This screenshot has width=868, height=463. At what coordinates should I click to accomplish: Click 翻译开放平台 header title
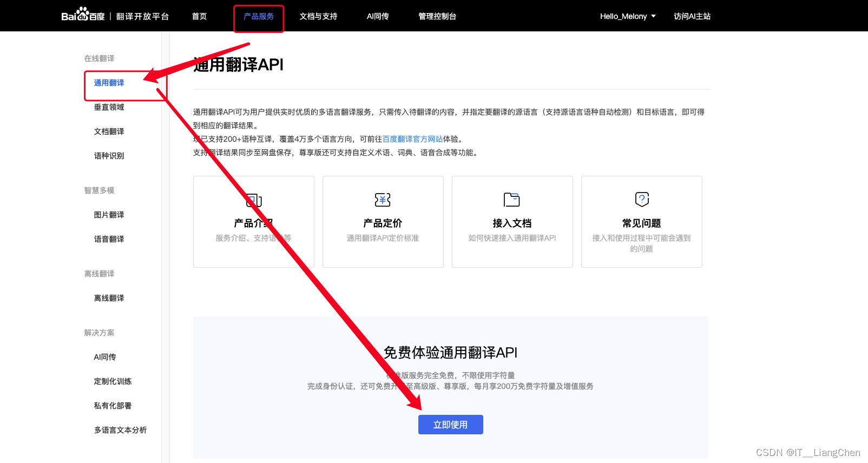[x=142, y=16]
